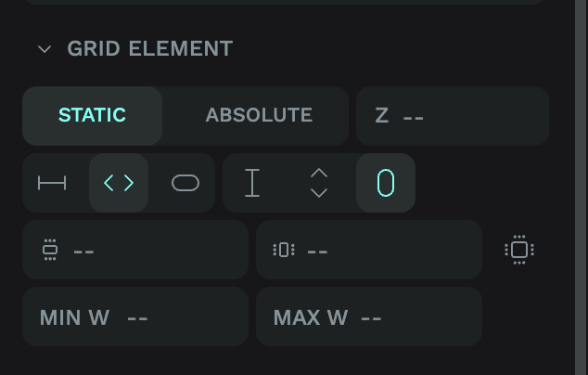Image resolution: width=588 pixels, height=375 pixels.
Task: Switch to ABSOLUTE positioning mode
Action: [259, 116]
